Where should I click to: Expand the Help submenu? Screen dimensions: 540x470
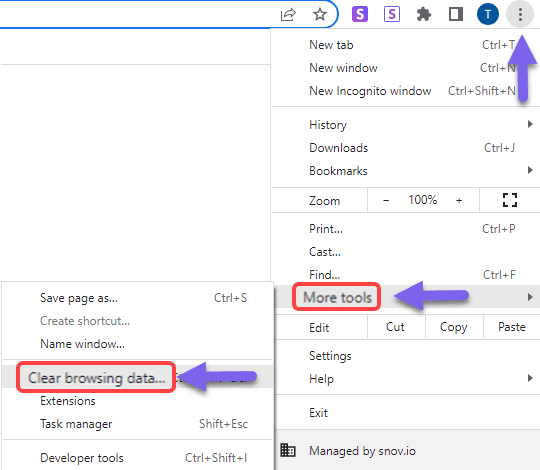click(x=406, y=379)
